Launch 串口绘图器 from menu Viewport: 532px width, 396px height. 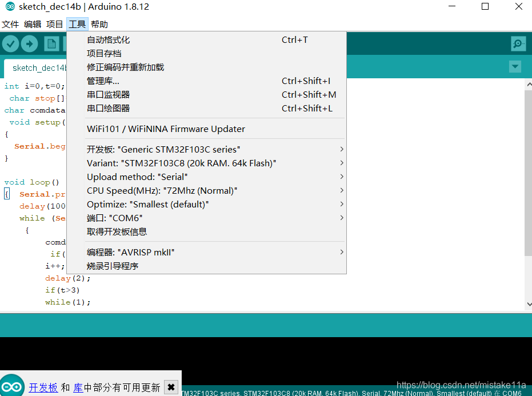(207, 108)
